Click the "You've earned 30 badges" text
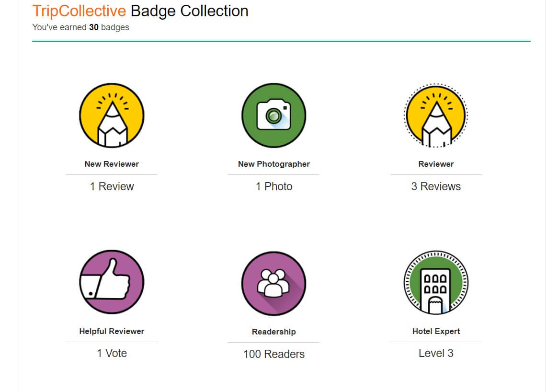Screen dimensions: 547x392 [80, 27]
